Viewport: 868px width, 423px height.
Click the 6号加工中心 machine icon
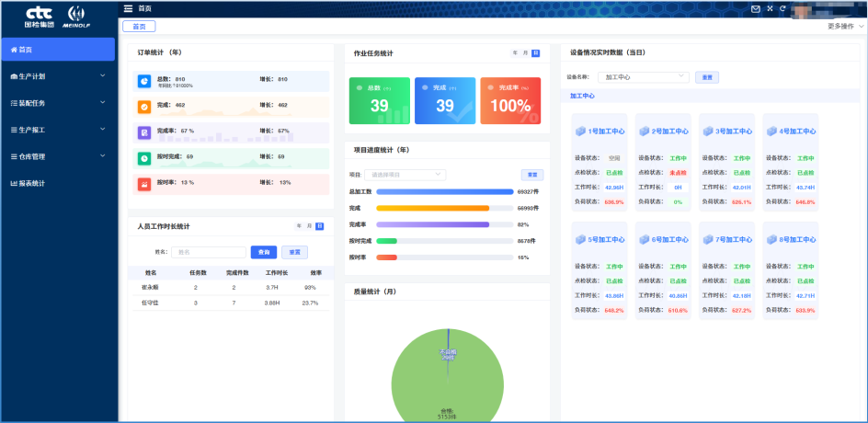pos(645,239)
